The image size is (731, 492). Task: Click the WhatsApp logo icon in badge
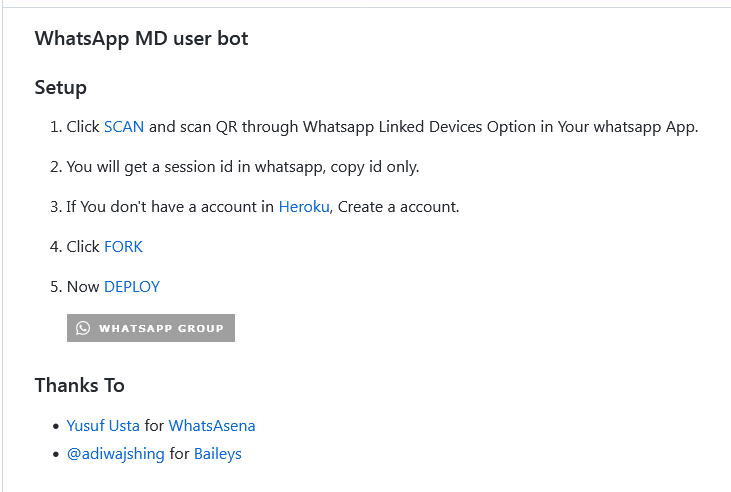pos(83,328)
